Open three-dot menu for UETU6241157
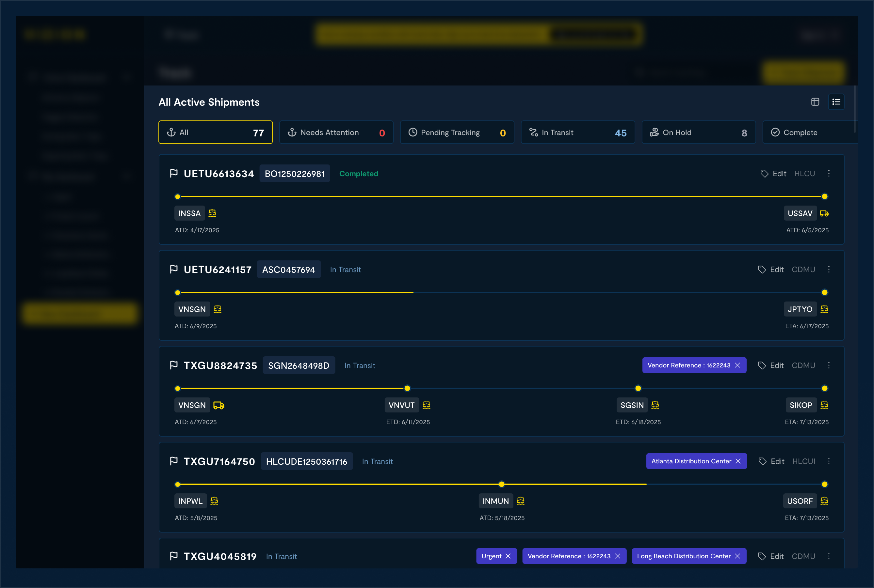 click(829, 269)
